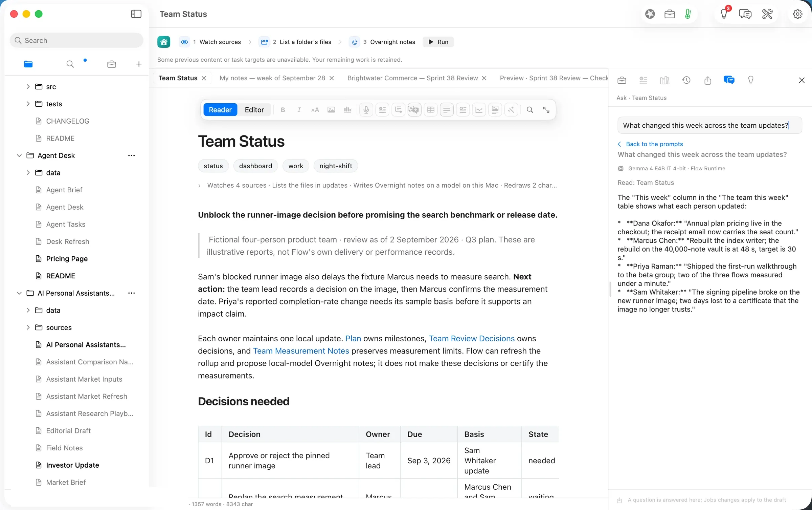The width and height of the screenshot is (812, 510).
Task: Insert table using the toolbar table icon
Action: coord(430,110)
